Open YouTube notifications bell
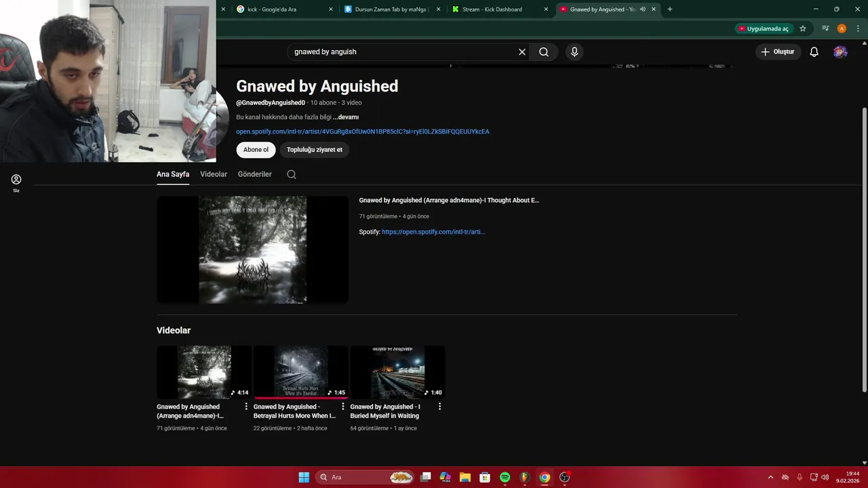Viewport: 868px width, 488px height. (814, 52)
